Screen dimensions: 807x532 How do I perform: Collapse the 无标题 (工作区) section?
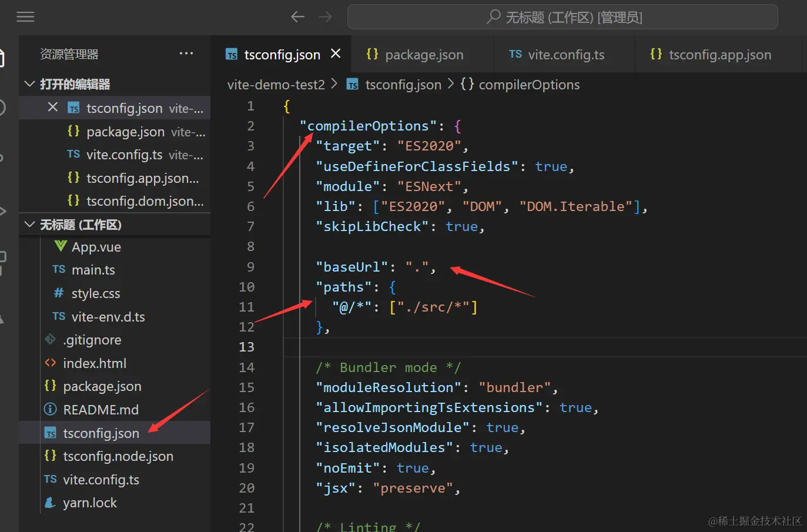point(29,224)
